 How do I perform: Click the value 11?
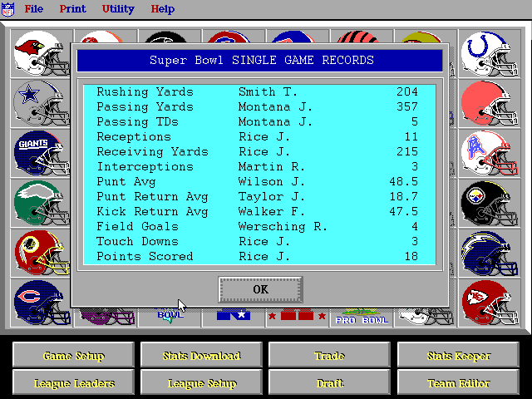[411, 136]
